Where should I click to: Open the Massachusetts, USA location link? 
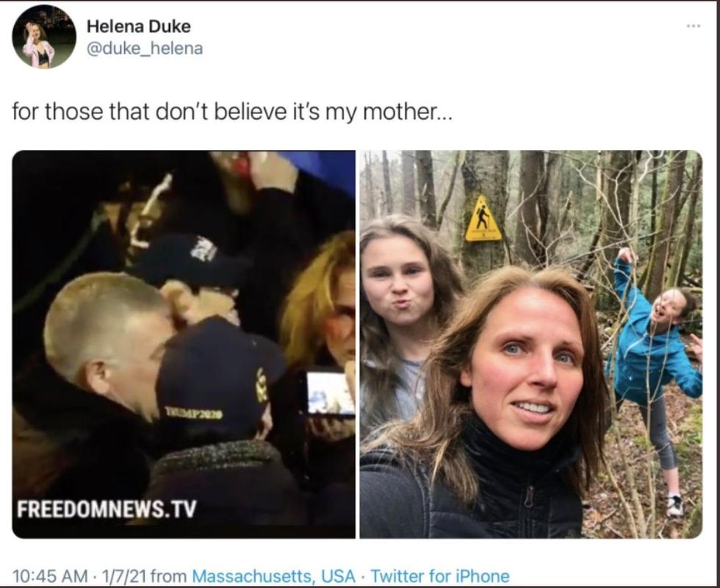[273, 576]
